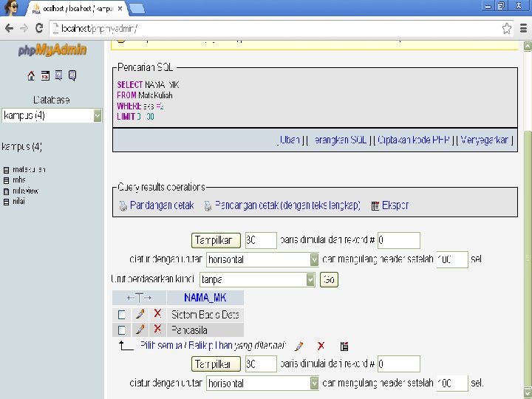Viewport: 532px width, 399px height.
Task: Open nilai table in sidebar
Action: (x=18, y=202)
